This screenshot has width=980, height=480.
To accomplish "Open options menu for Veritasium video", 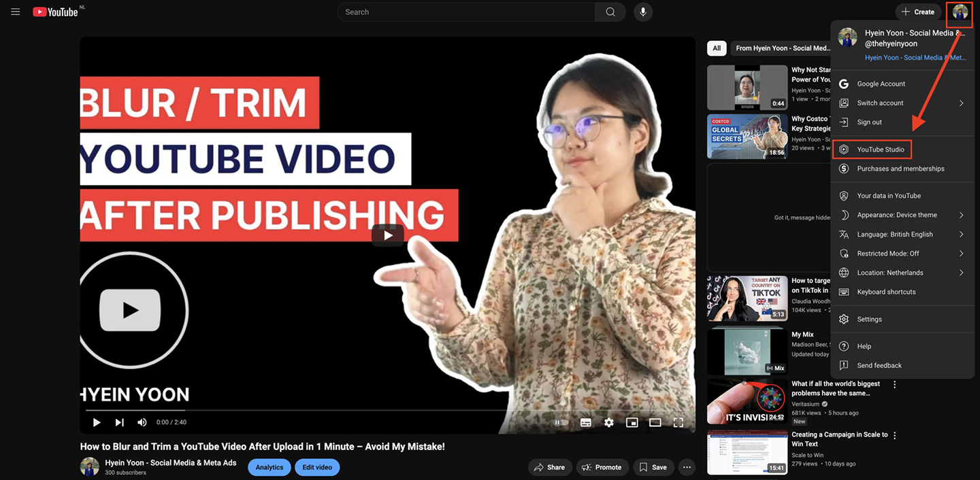I will click(x=895, y=385).
